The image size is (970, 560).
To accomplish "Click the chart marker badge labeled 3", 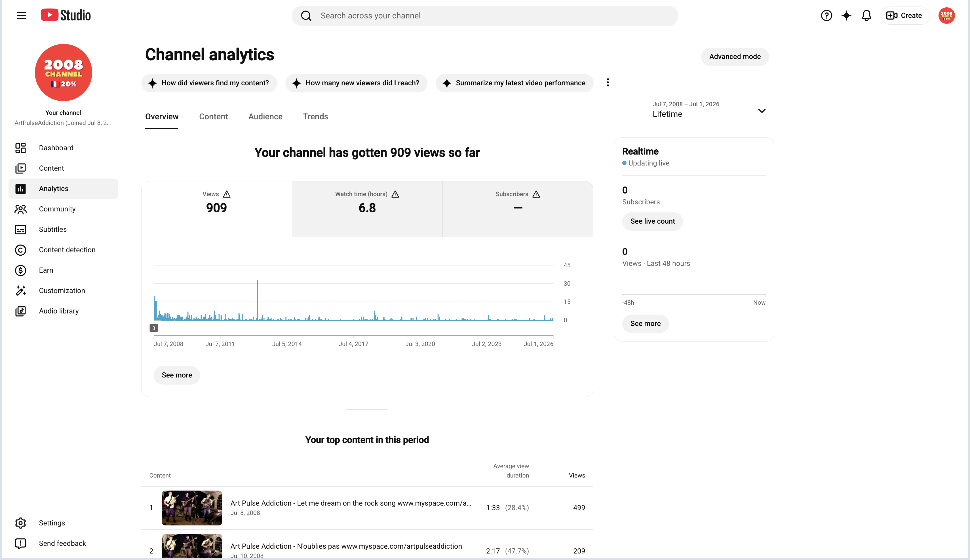I will pos(154,328).
